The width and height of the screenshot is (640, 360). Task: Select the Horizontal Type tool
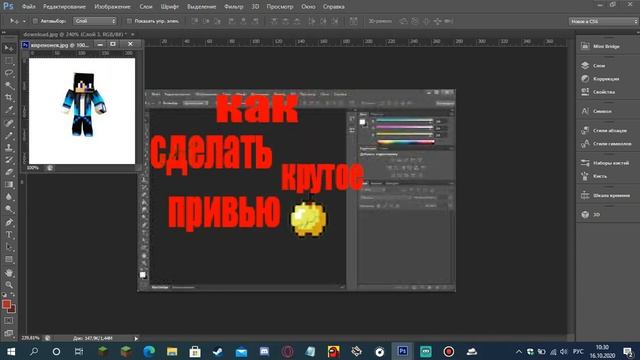pos(9,235)
